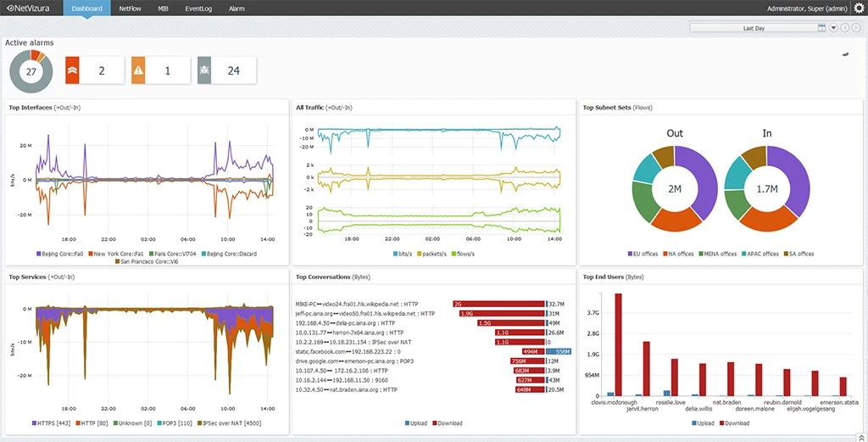Image resolution: width=868 pixels, height=442 pixels.
Task: Click the red critical alarms icon
Action: (72, 71)
